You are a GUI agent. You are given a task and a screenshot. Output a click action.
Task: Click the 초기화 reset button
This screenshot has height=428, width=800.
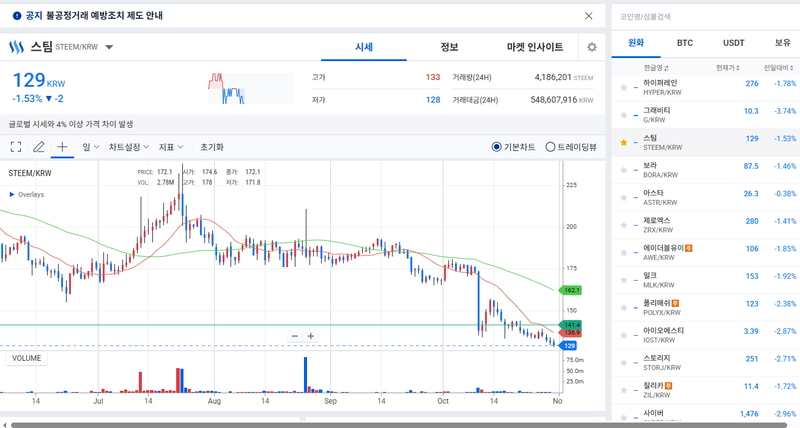211,147
